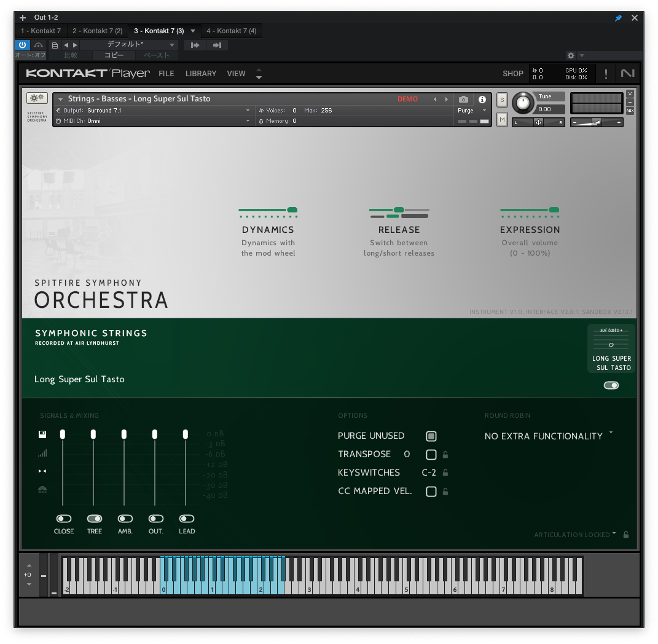
Task: Switch to the 1 - Kontakt 7 tab
Action: point(41,31)
